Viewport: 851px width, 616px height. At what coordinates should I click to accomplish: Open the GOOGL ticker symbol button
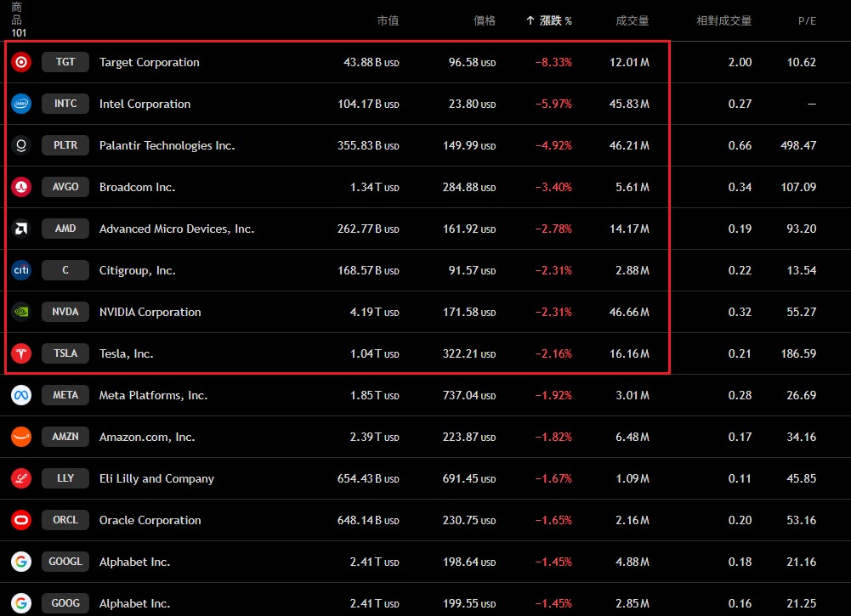(x=65, y=562)
